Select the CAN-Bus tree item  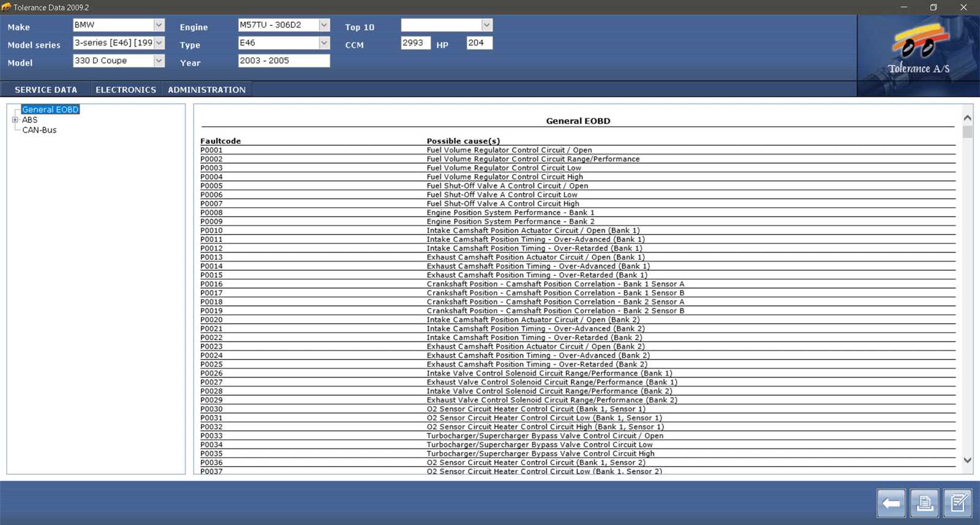39,130
